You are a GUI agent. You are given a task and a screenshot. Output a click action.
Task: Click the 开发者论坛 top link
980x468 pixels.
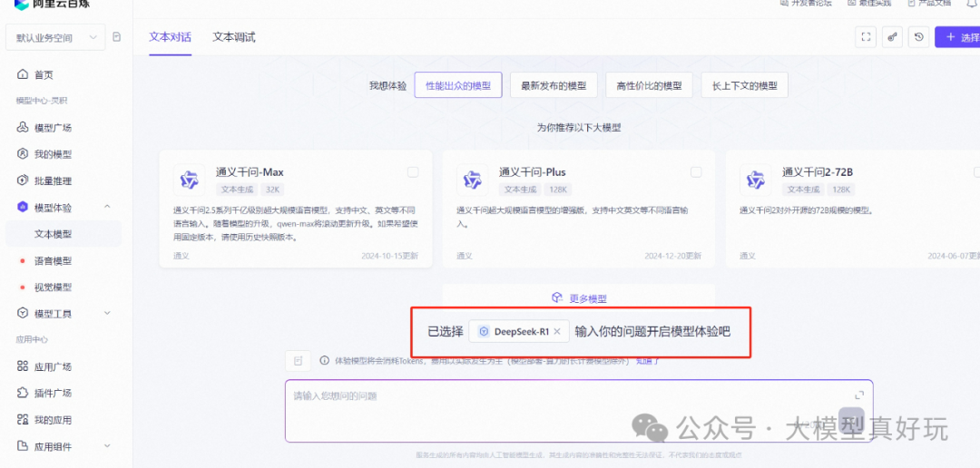tap(806, 3)
